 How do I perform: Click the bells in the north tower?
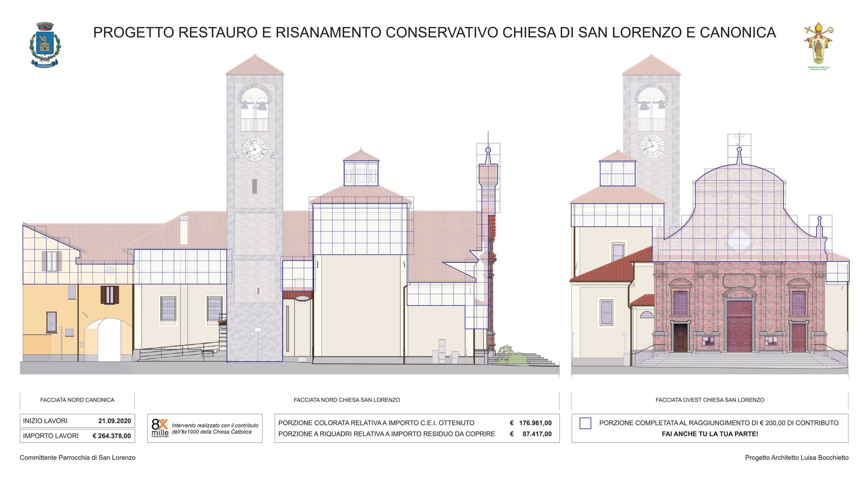254,105
